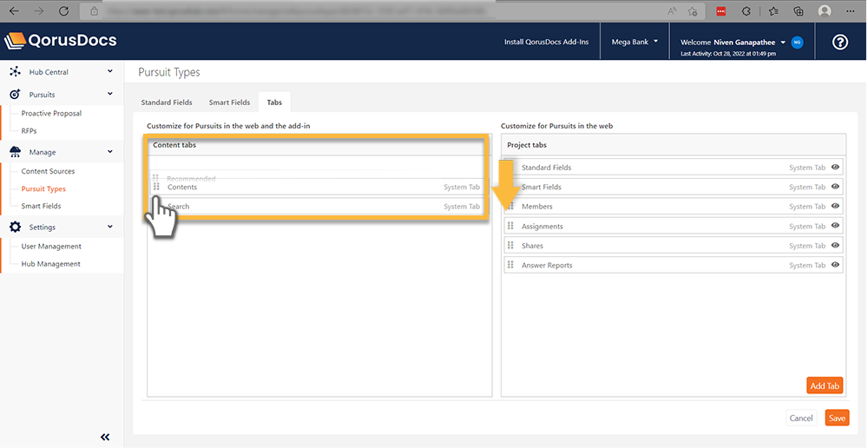This screenshot has height=448, width=868.
Task: Collapse the sidebar with double chevron icon
Action: click(105, 437)
